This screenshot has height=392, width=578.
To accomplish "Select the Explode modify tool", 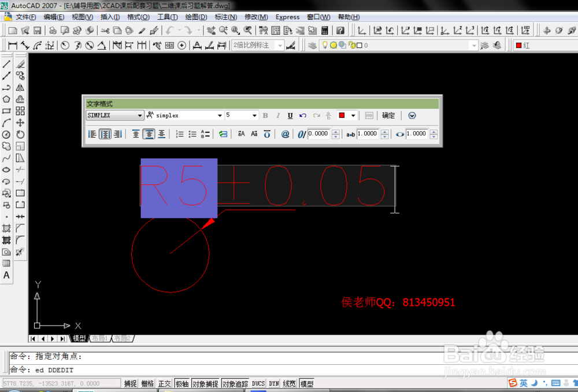I will point(20,252).
